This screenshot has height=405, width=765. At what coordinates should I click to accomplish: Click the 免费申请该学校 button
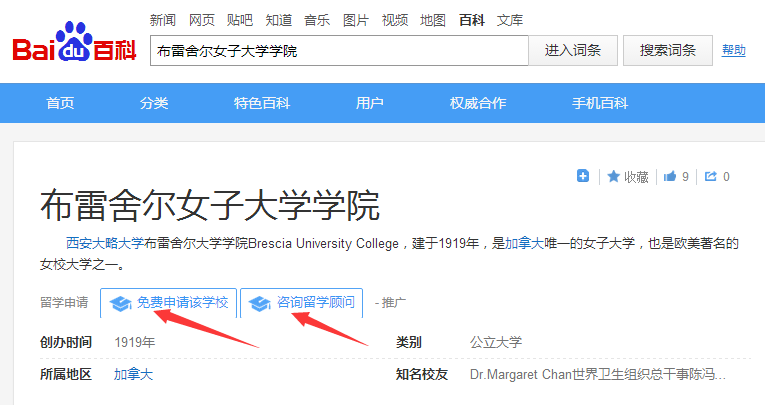pyautogui.click(x=168, y=303)
